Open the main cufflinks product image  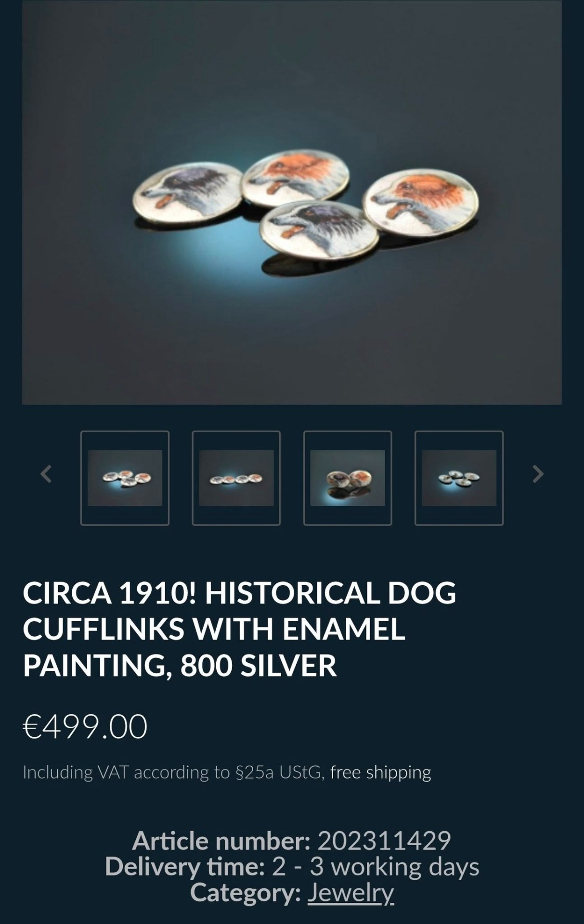coord(292,202)
